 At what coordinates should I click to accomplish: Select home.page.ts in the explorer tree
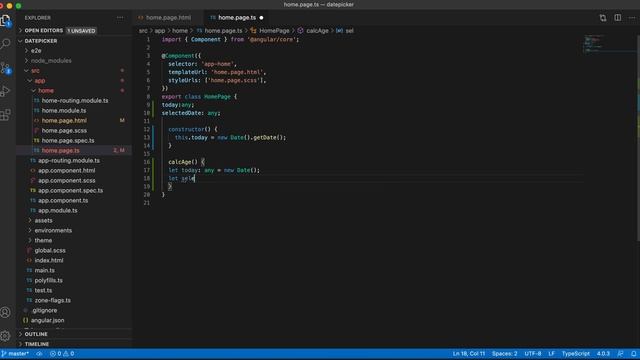(60, 151)
